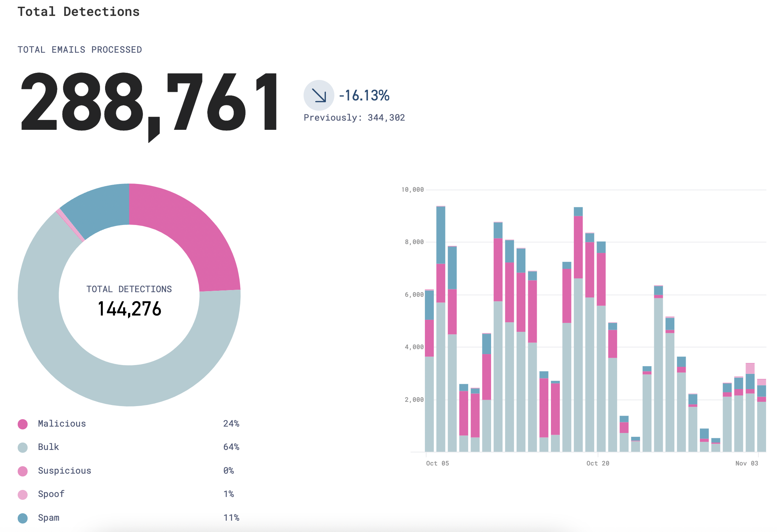The width and height of the screenshot is (777, 532).
Task: Click the 4,000 y-axis label
Action: pyautogui.click(x=414, y=347)
